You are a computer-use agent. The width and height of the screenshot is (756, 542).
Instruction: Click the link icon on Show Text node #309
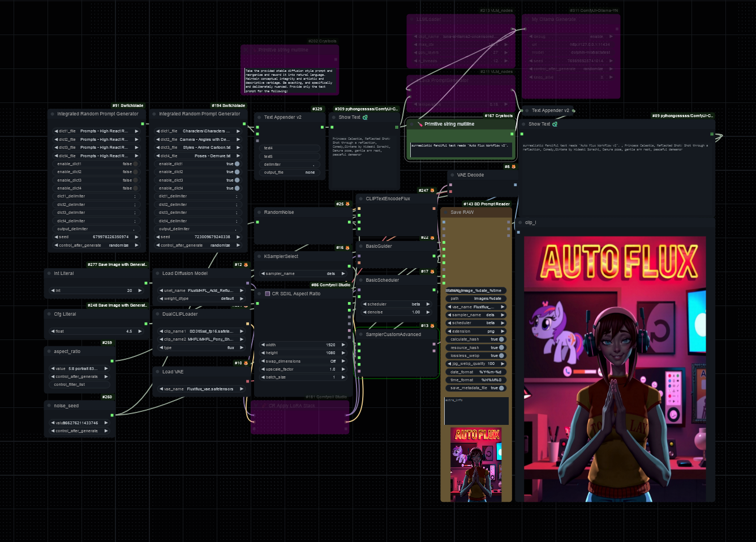tap(365, 117)
